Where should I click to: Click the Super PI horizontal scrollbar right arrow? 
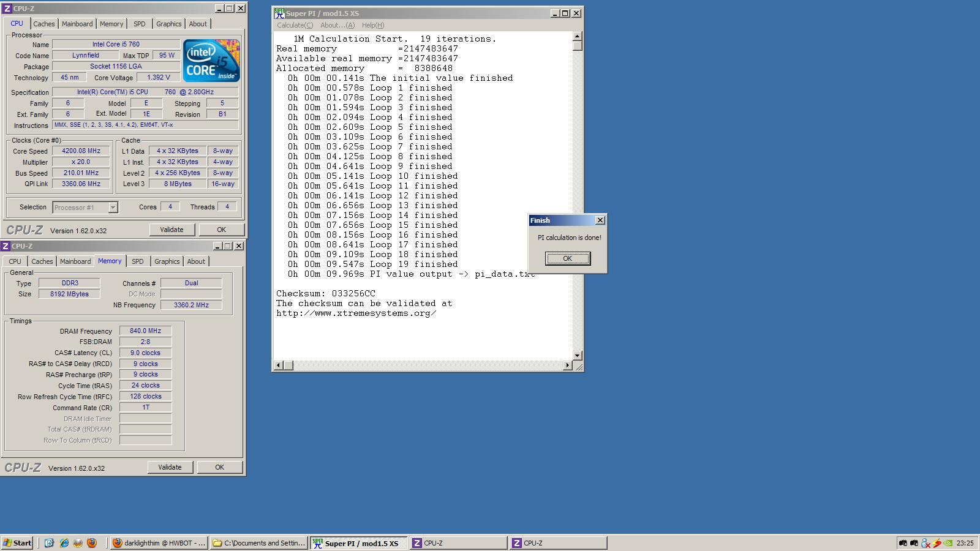567,365
